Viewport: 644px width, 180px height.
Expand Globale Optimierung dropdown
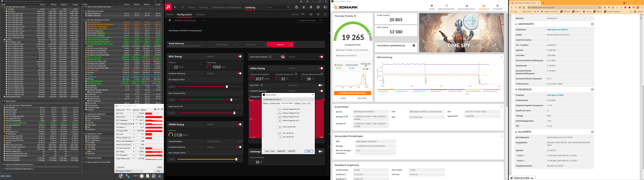tap(204, 20)
